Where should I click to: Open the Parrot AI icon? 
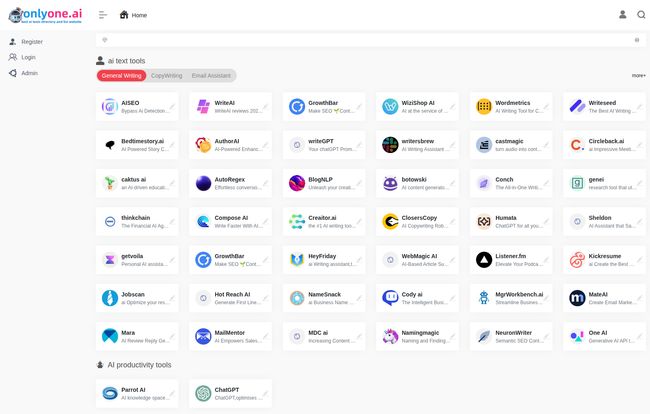tap(110, 394)
